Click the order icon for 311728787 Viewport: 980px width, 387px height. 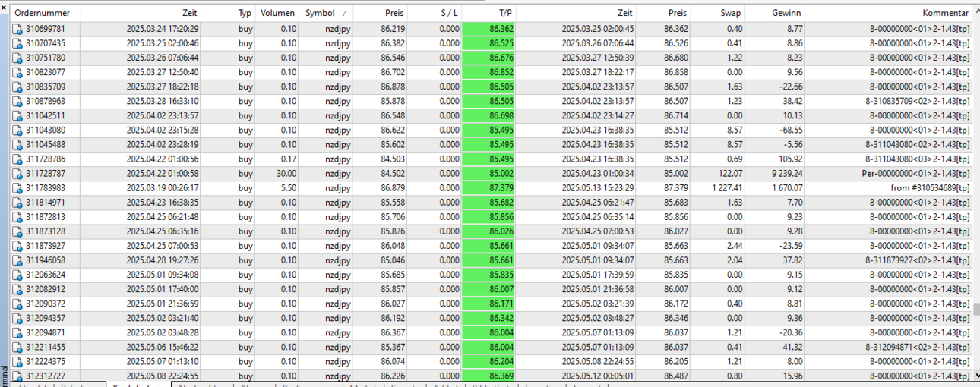(17, 173)
